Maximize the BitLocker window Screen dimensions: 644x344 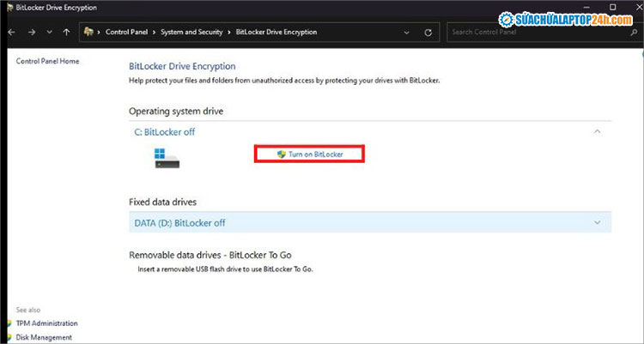[613, 7]
